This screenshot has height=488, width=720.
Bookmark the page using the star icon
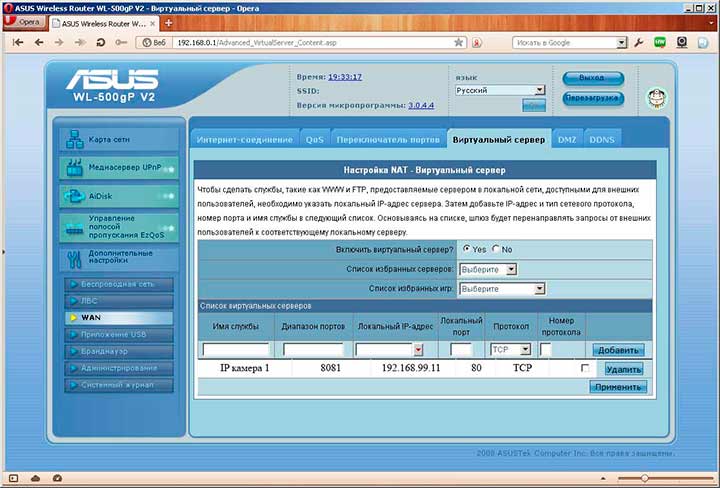click(459, 43)
